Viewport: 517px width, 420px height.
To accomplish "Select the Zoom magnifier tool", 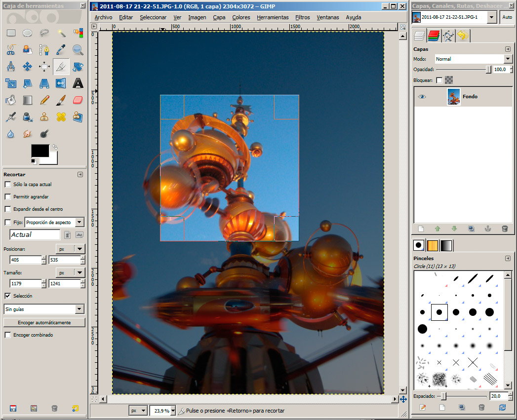I will [78, 50].
